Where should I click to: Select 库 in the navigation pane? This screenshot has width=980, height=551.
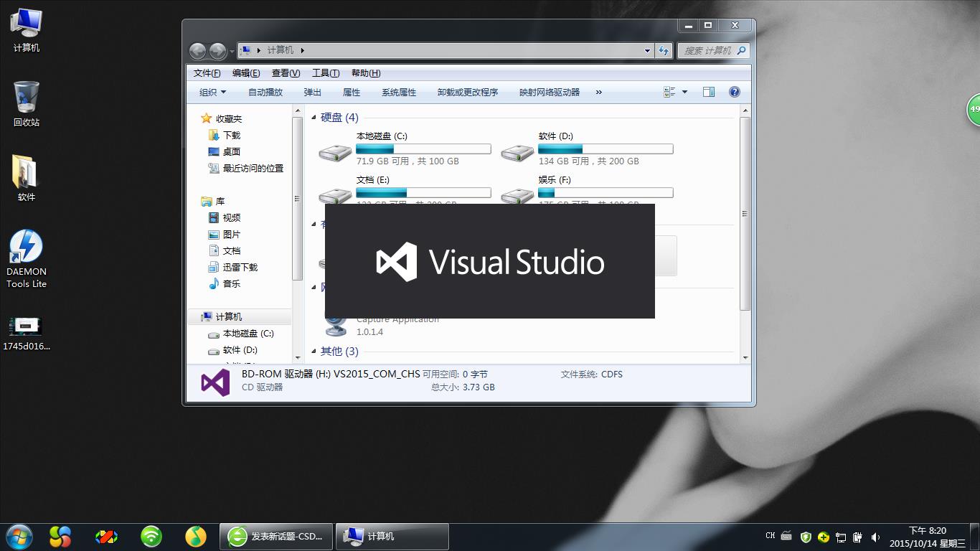click(213, 201)
